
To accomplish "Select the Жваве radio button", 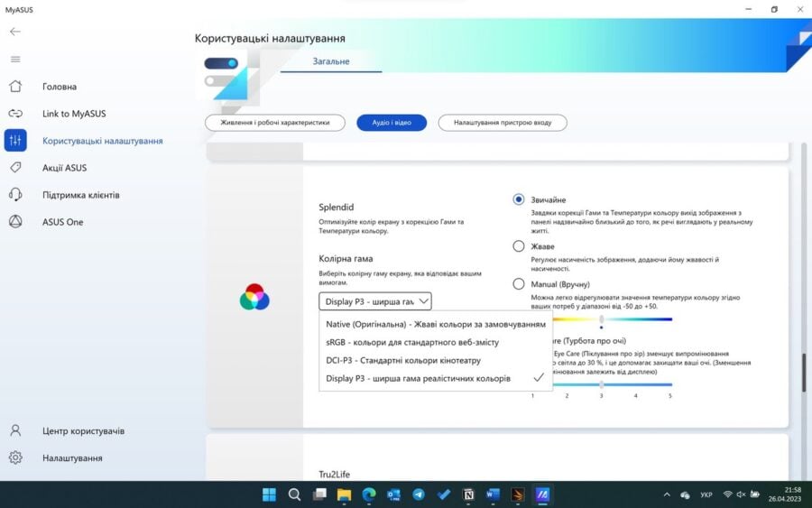I will click(x=519, y=246).
